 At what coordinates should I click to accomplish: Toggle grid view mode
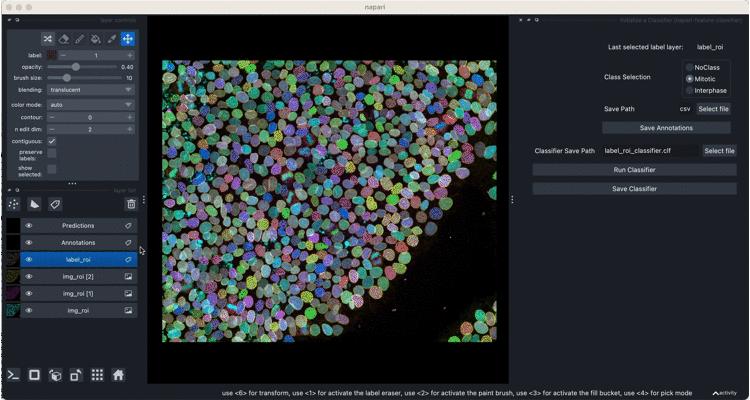[x=97, y=375]
